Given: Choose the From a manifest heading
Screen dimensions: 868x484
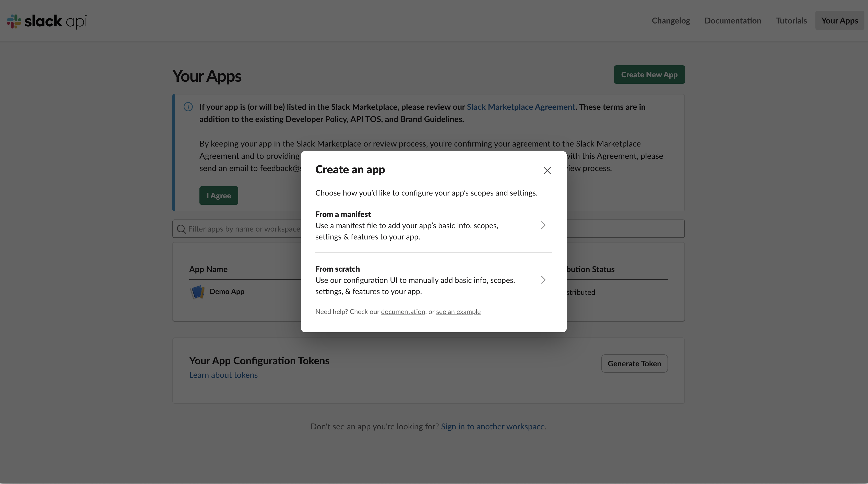Looking at the screenshot, I should click(343, 214).
